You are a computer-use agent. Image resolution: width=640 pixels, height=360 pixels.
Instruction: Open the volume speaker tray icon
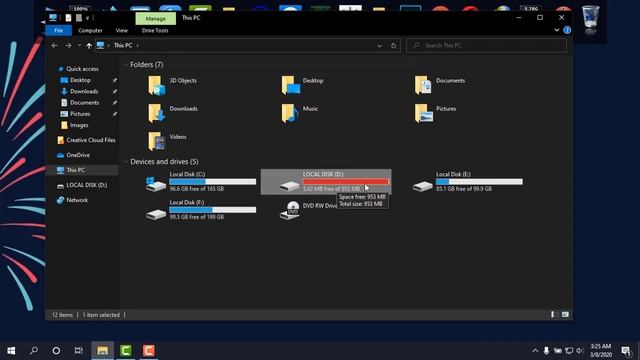tap(579, 351)
